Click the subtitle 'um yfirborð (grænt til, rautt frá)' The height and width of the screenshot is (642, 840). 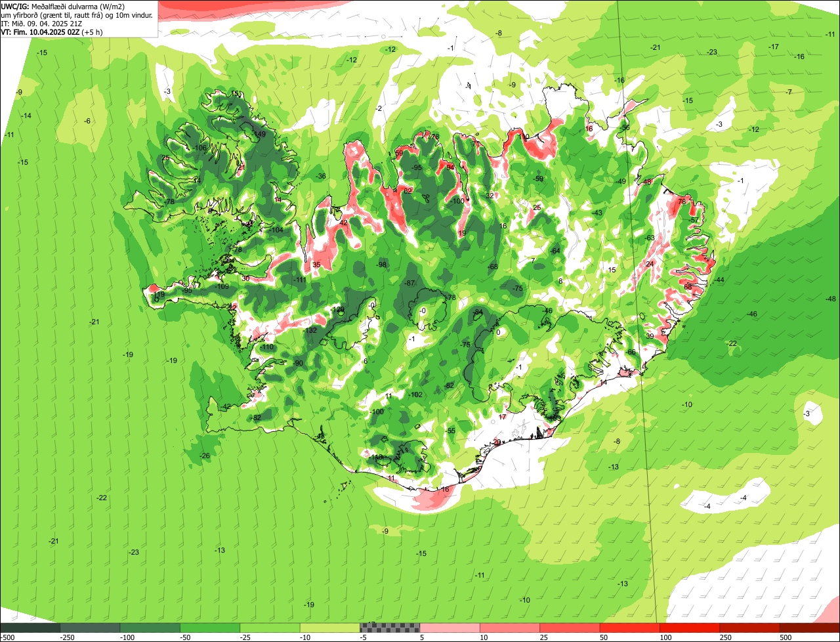point(52,15)
